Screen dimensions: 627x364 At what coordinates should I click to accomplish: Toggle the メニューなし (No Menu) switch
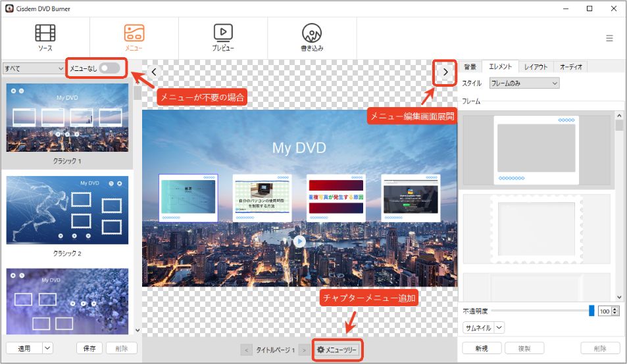click(110, 68)
